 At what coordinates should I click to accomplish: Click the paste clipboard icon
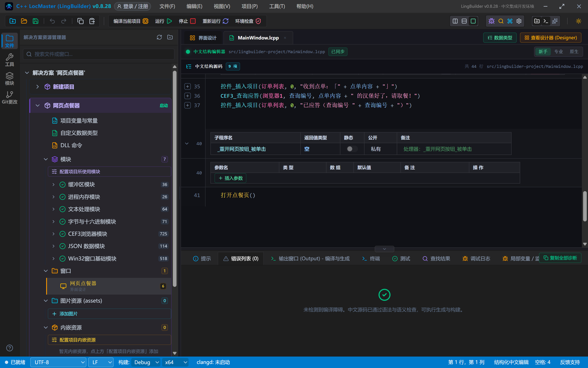92,21
